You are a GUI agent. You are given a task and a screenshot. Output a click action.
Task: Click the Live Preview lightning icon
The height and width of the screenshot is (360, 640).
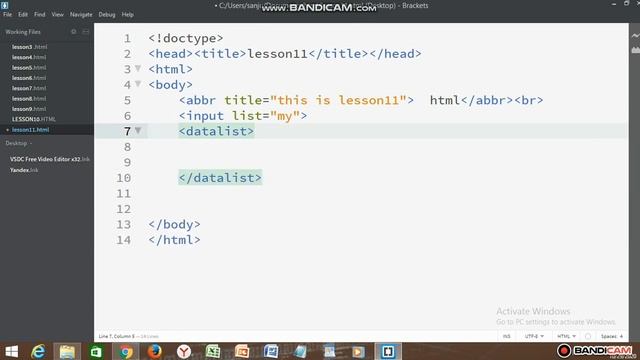coord(635,36)
